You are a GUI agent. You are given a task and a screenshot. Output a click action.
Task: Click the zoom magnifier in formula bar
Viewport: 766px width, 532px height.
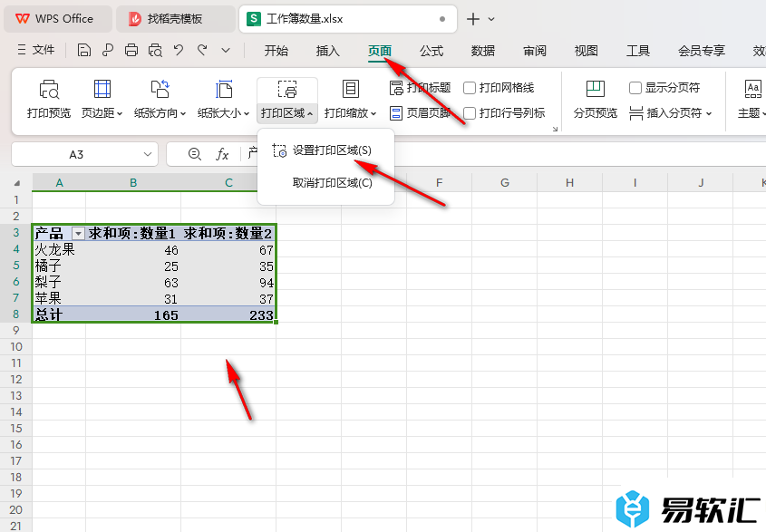pos(194,154)
